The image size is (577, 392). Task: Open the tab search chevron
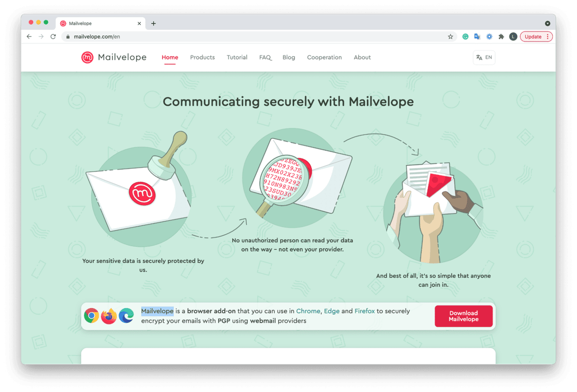[548, 23]
